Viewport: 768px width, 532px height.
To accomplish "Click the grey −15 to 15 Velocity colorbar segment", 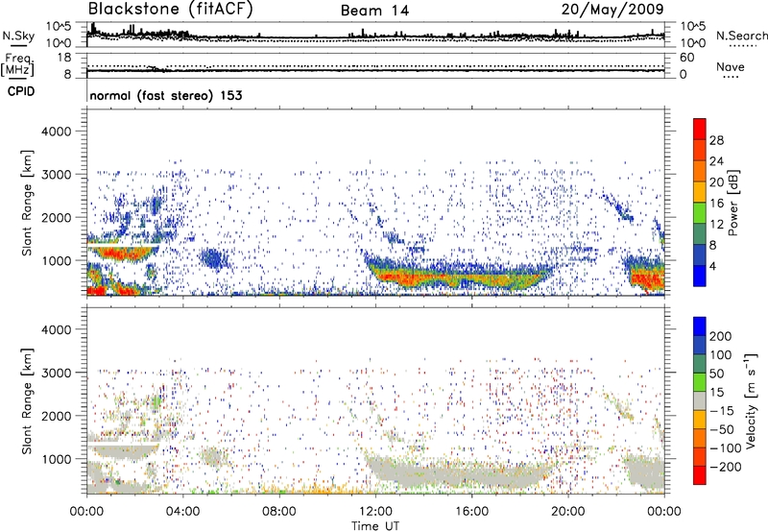I will [700, 400].
